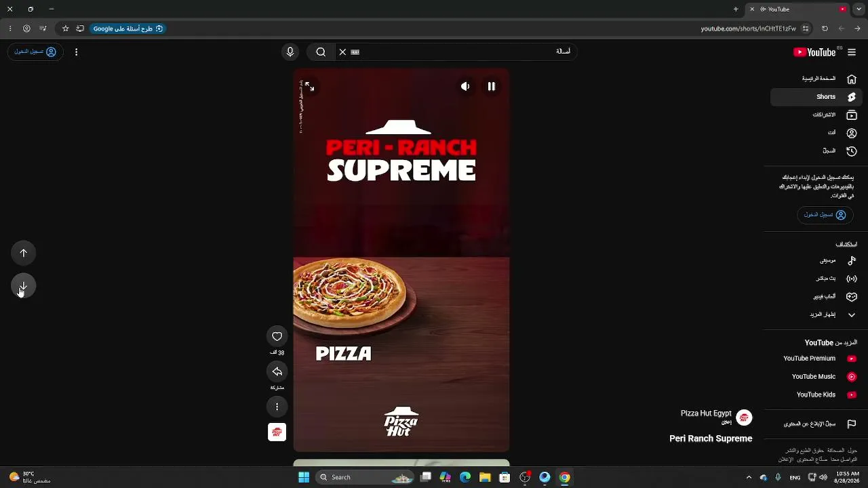Screen dimensions: 868x488
Task: Click the Pizza Hut Egypt avatar by the channel name
Action: [744, 418]
